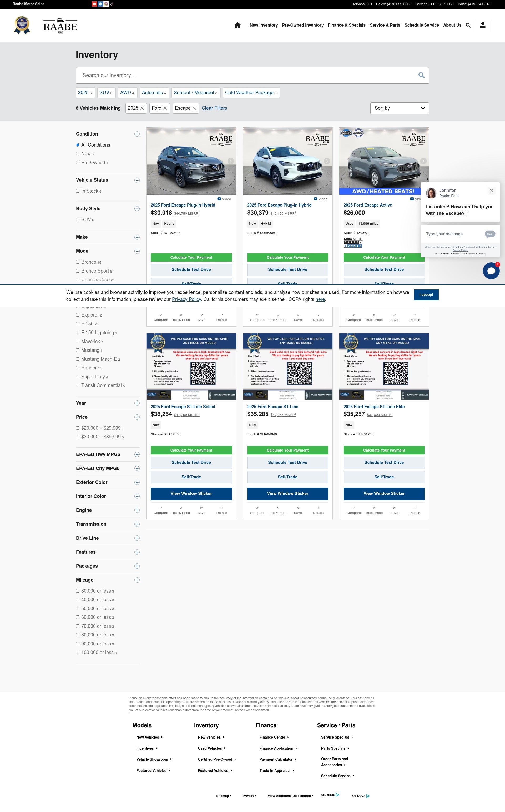
Task: Send chat as TEXT icon
Action: point(490,234)
